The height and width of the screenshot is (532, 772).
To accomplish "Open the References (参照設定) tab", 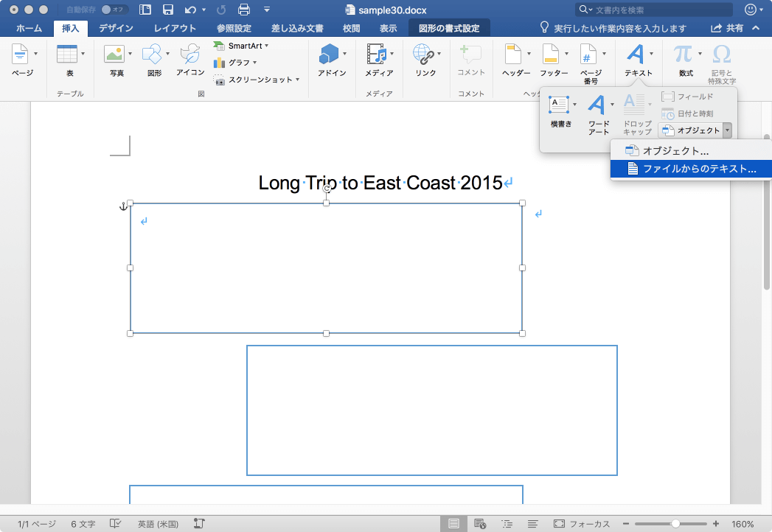I will click(x=234, y=29).
